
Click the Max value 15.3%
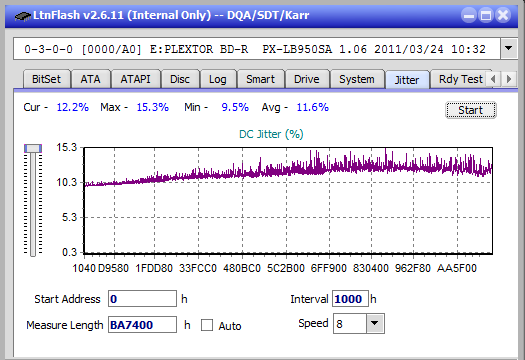point(153,107)
